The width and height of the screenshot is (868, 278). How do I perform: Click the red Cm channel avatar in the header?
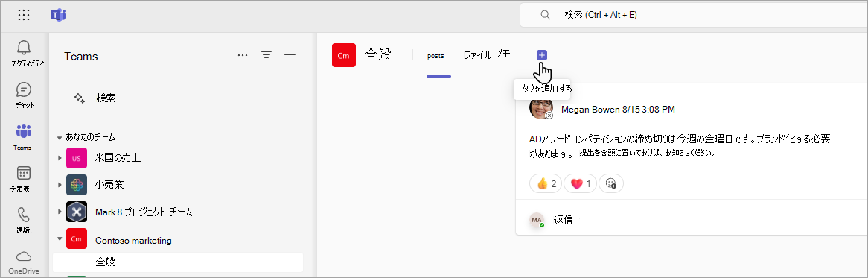pos(344,55)
